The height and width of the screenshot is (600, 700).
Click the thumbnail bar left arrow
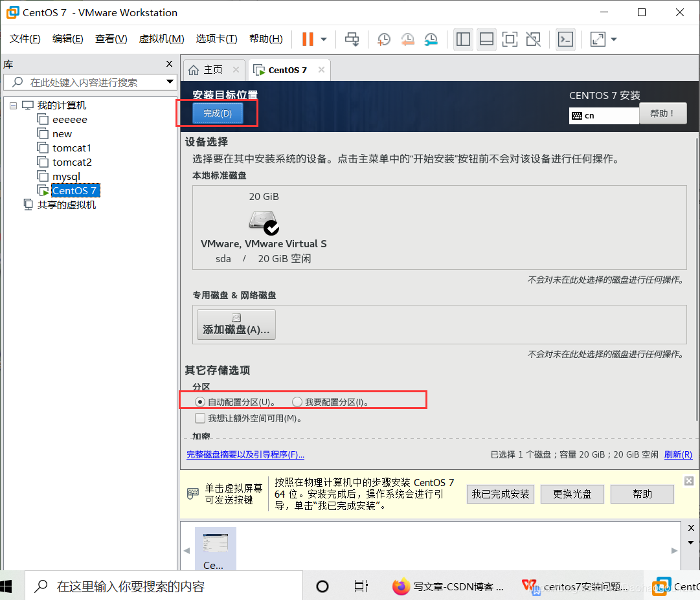[x=186, y=551]
